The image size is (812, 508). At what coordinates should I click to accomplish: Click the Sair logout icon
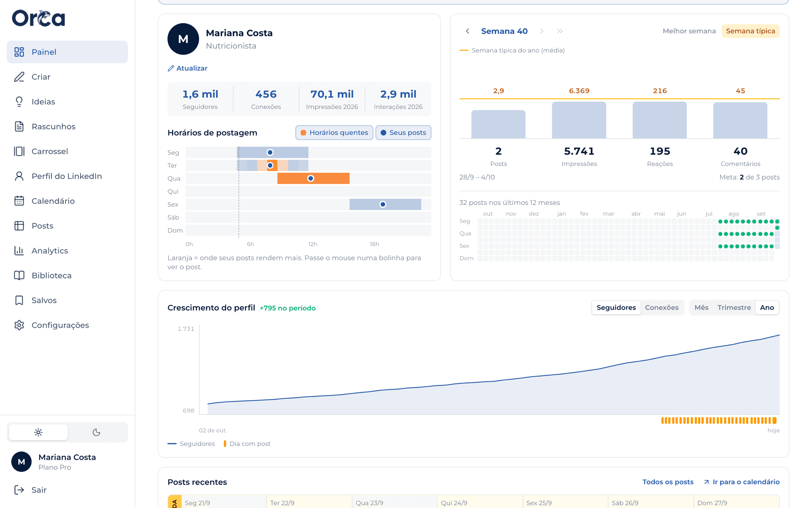point(19,490)
